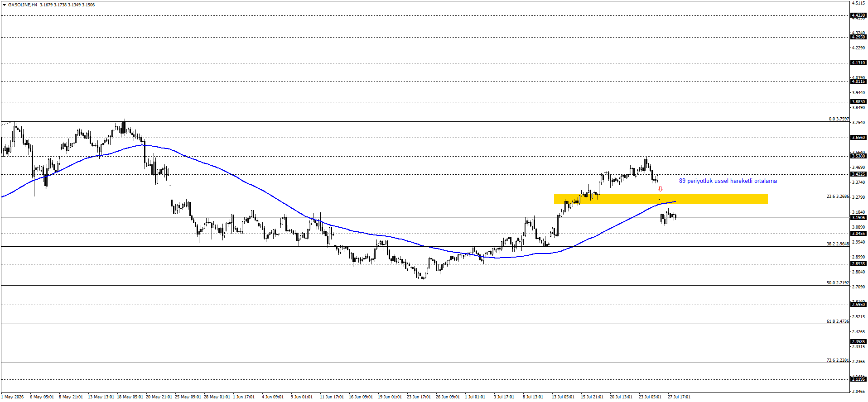Click the 27 Jul 17:01 date label
868x402 pixels.
(x=679, y=397)
